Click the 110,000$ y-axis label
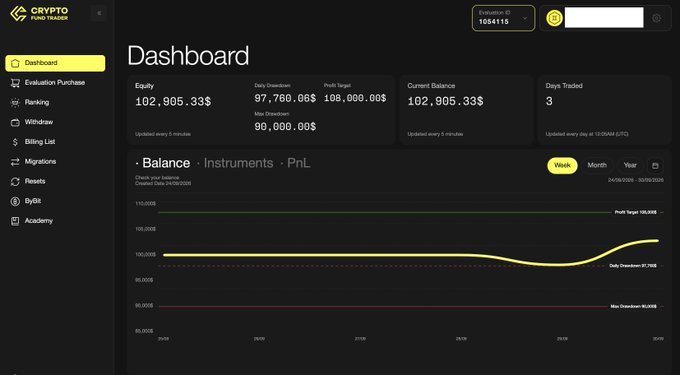 point(146,204)
